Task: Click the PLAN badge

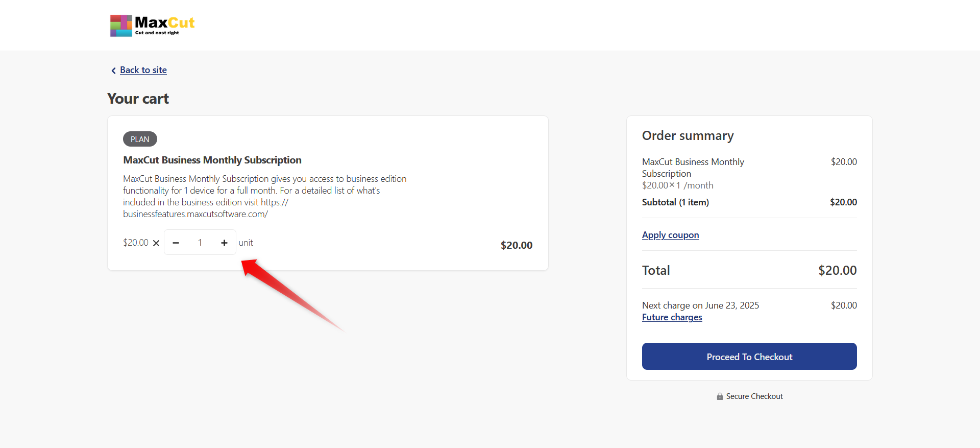Action: [140, 139]
